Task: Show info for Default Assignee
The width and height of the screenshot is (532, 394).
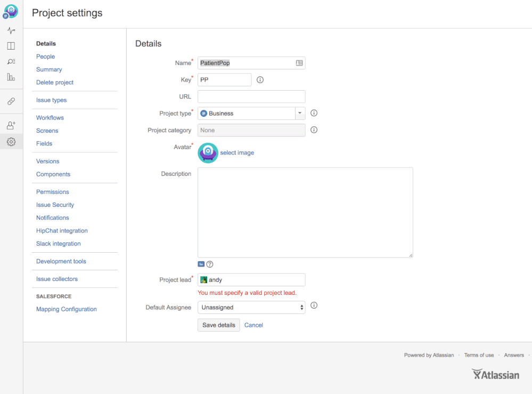Action: (314, 305)
